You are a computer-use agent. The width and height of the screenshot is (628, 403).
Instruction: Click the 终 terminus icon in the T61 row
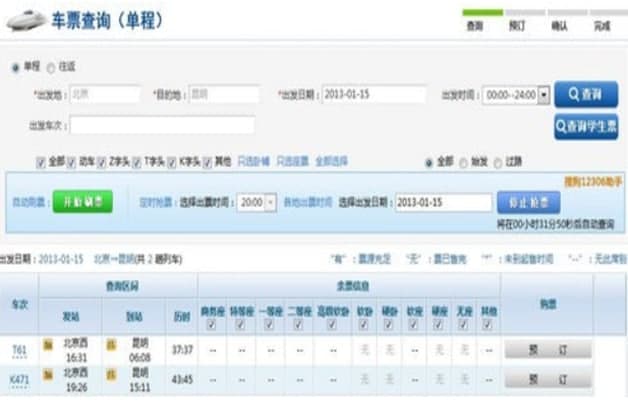111,345
